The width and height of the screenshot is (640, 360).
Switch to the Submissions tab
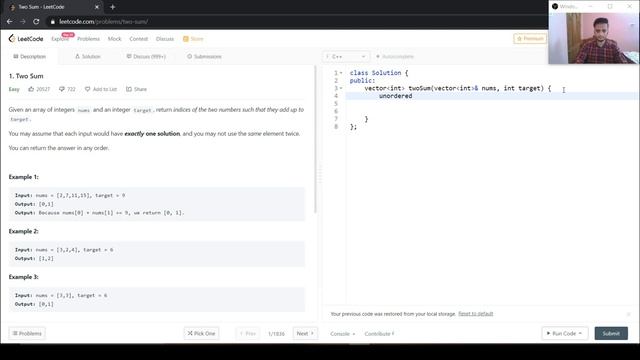204,56
